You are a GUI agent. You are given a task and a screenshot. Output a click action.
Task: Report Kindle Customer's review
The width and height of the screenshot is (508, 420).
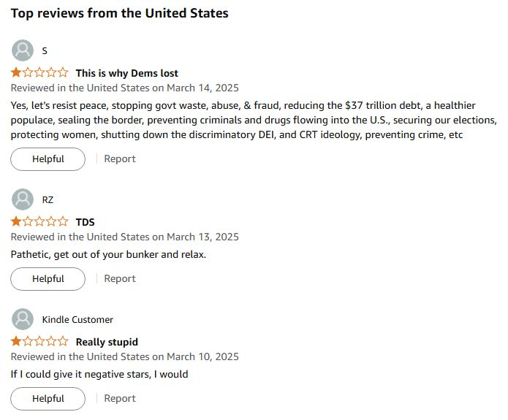point(120,398)
